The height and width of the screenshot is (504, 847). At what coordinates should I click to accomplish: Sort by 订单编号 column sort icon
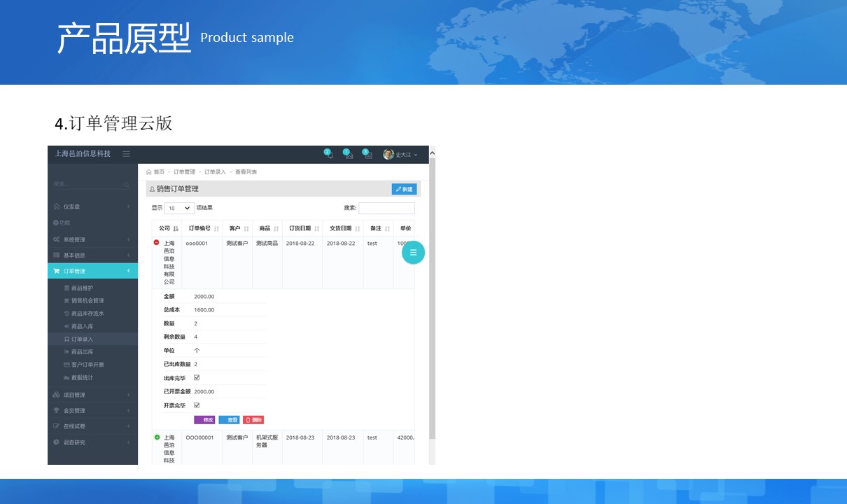point(216,229)
